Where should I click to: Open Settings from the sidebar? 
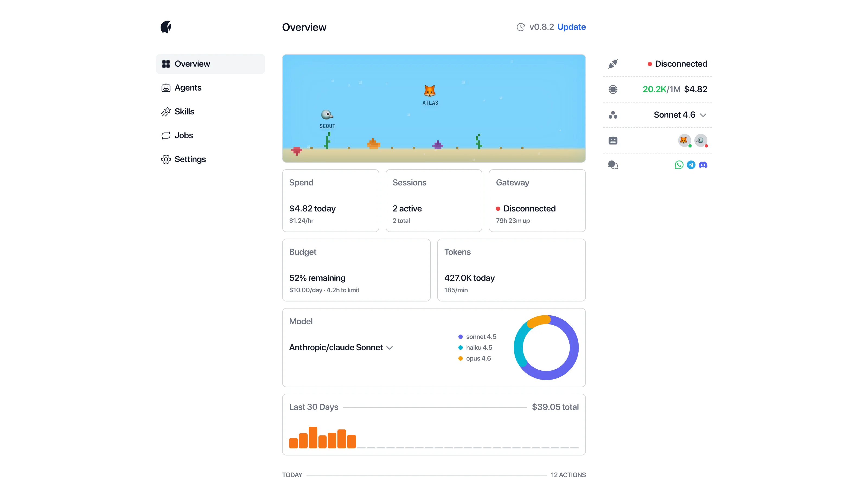click(190, 159)
